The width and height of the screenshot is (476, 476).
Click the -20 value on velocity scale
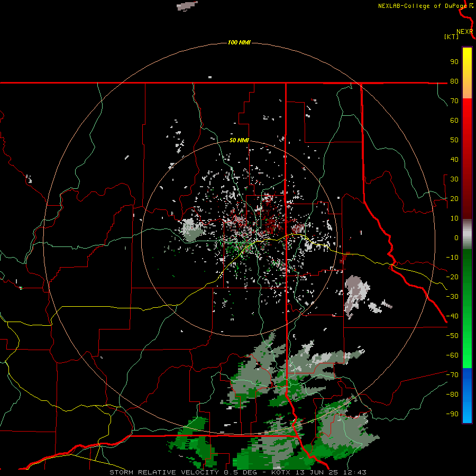452,277
